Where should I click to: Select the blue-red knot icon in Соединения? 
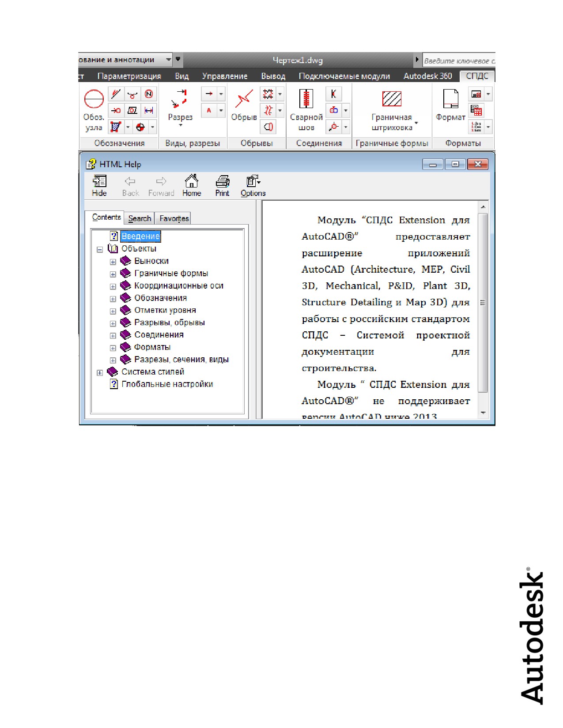pos(333,110)
